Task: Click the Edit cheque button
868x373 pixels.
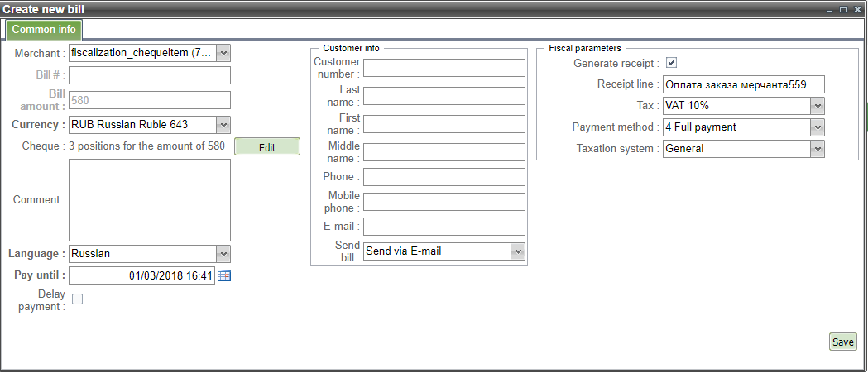Action: pyautogui.click(x=266, y=146)
